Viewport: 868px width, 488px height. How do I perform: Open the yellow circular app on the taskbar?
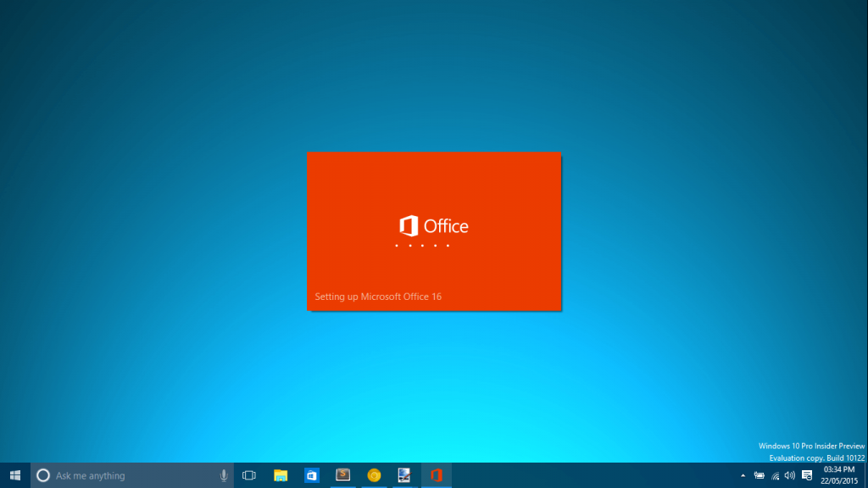point(374,475)
